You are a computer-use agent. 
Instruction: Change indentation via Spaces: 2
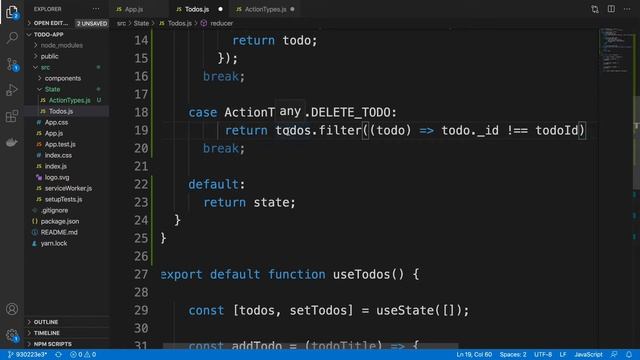coord(513,355)
